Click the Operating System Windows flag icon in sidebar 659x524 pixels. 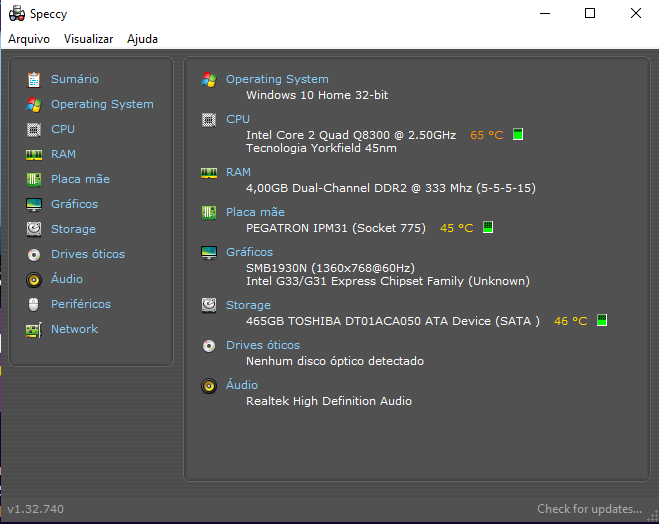pyautogui.click(x=34, y=105)
